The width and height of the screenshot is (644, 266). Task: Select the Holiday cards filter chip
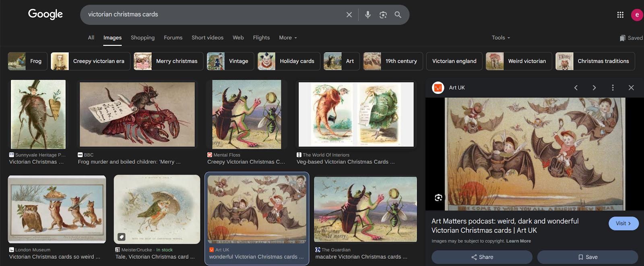(x=289, y=61)
